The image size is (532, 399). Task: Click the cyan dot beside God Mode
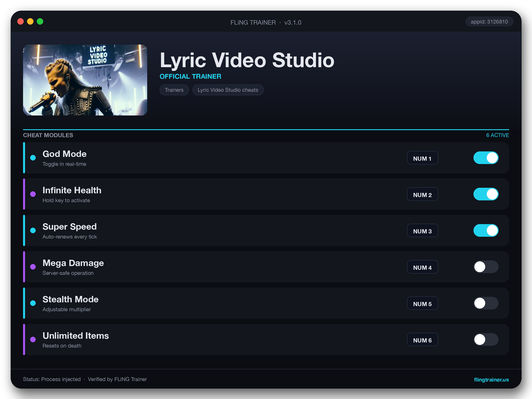(33, 158)
